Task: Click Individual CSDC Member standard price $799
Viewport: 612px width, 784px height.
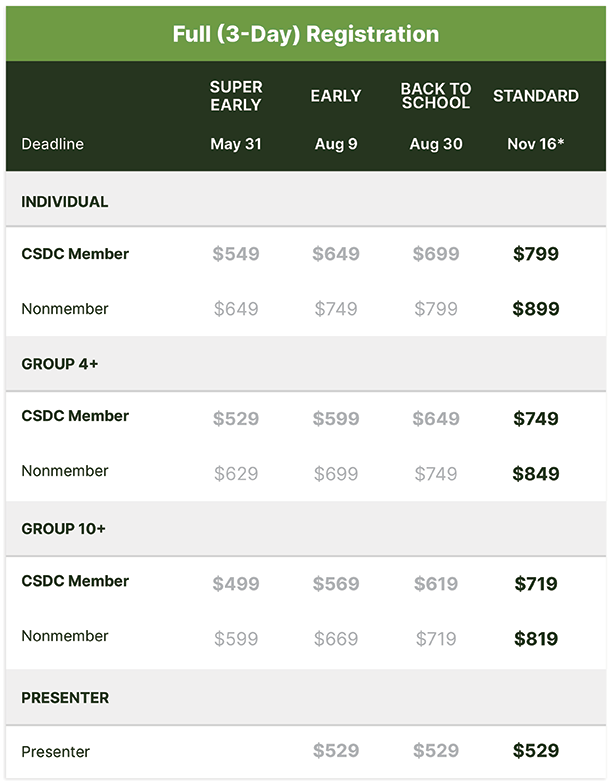Action: tap(536, 254)
